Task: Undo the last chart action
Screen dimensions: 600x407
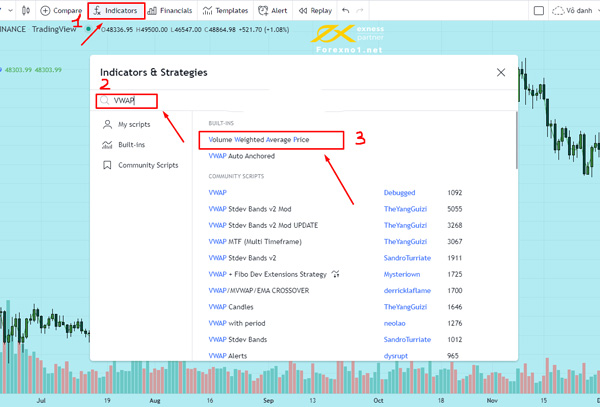Action: (x=346, y=11)
